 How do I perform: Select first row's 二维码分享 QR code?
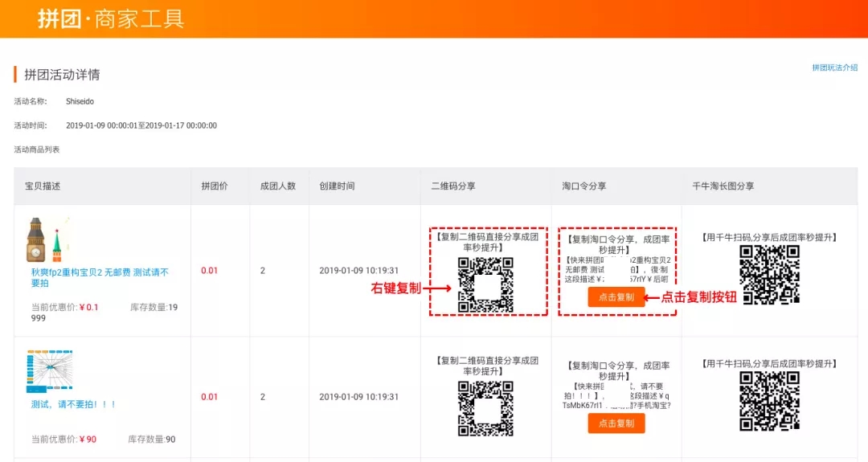pyautogui.click(x=485, y=284)
